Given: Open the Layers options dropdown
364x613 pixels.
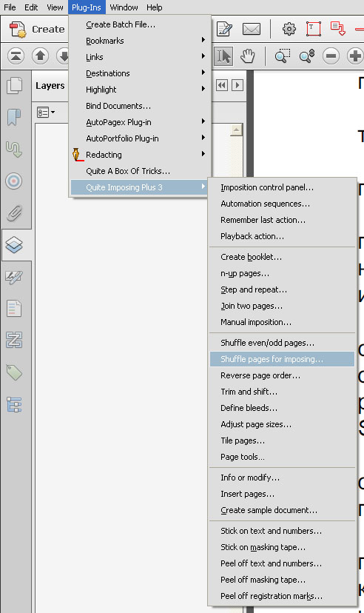Looking at the screenshot, I should pyautogui.click(x=46, y=113).
